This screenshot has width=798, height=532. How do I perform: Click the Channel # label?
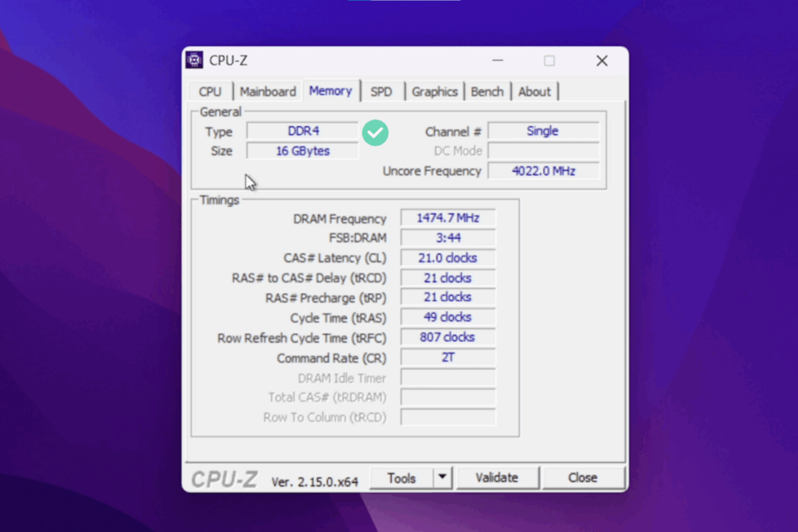(x=453, y=132)
